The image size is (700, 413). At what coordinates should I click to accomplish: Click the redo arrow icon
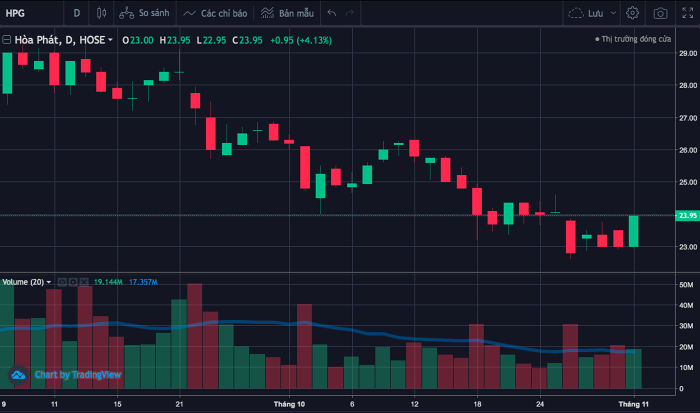coord(356,14)
